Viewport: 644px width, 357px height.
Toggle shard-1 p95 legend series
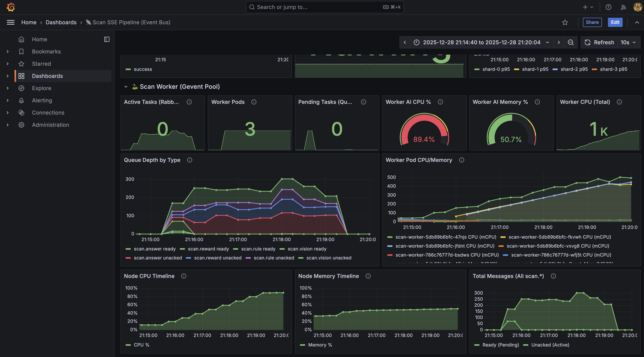535,69
